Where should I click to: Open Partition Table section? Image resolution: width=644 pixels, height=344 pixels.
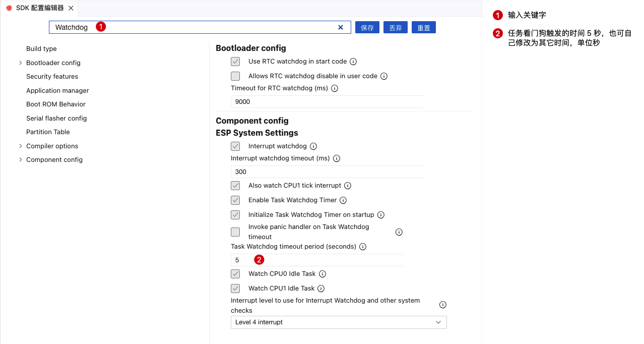pyautogui.click(x=48, y=132)
